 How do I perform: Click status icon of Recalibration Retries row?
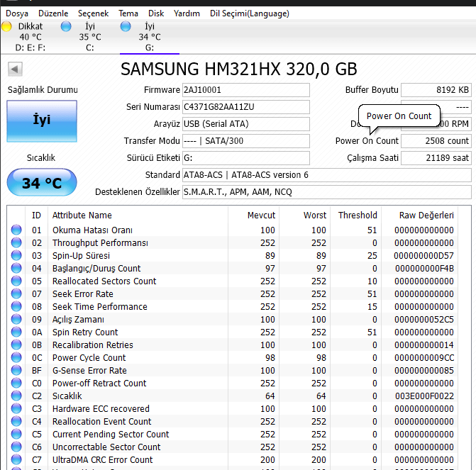pyautogui.click(x=16, y=345)
